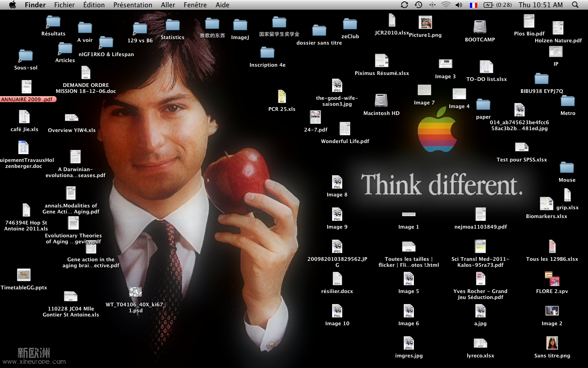Select the JCR2010.xlsx file
Screen dimensions: 588x368
coord(392,21)
